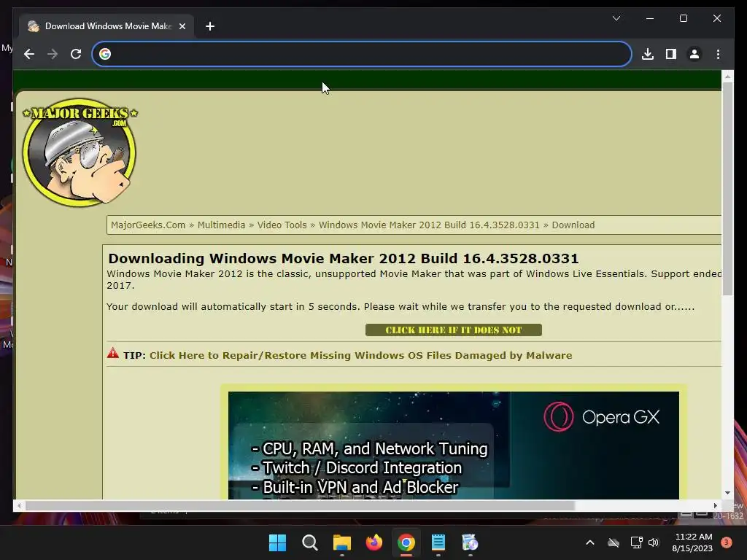Click the Google icon in address bar
Screen dimensions: 747x560
[105, 54]
